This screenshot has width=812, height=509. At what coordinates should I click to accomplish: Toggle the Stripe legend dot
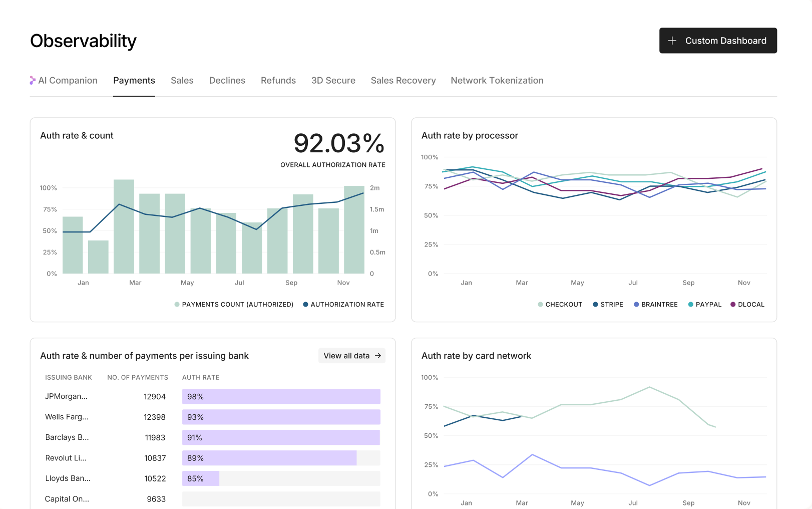(595, 305)
